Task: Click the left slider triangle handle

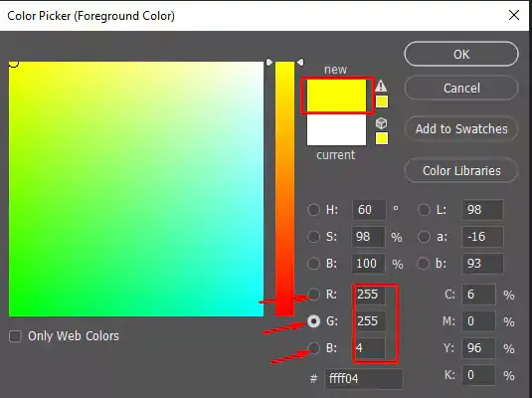Action: point(269,62)
